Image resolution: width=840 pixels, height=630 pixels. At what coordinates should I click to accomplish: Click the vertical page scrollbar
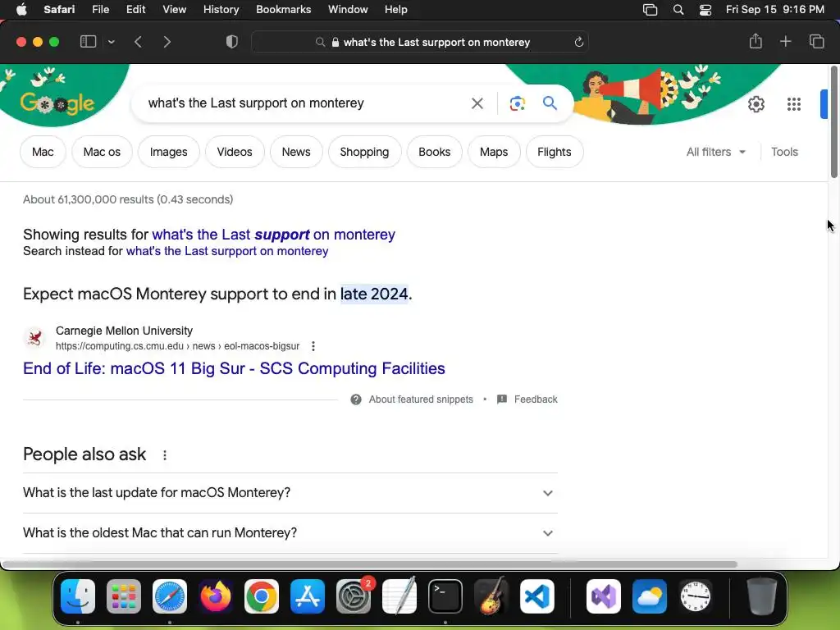pyautogui.click(x=834, y=122)
